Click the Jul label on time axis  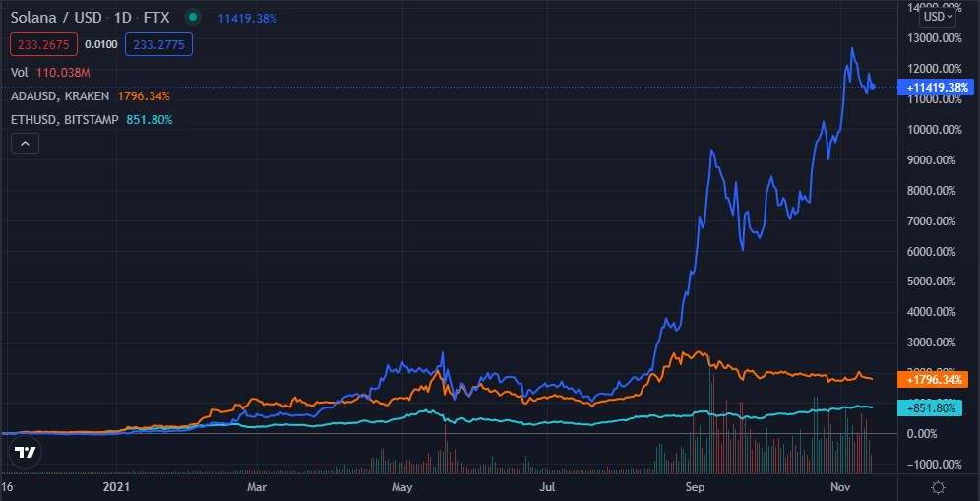[x=547, y=486]
